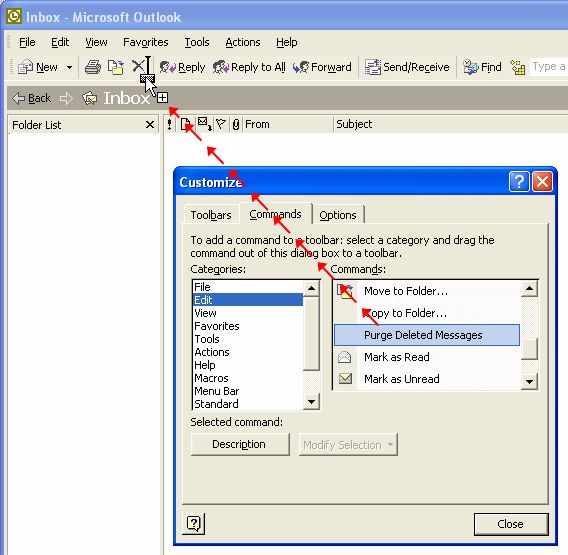Click the Find button
Screen dimensions: 568x555
482,67
